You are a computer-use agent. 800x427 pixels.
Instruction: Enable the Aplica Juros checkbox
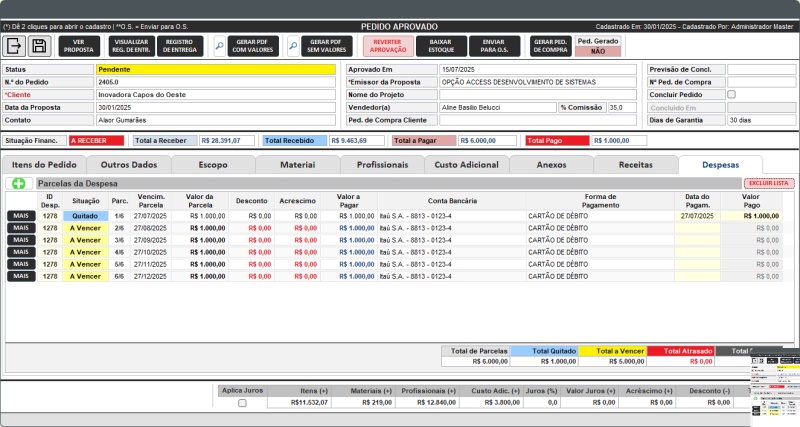point(241,403)
